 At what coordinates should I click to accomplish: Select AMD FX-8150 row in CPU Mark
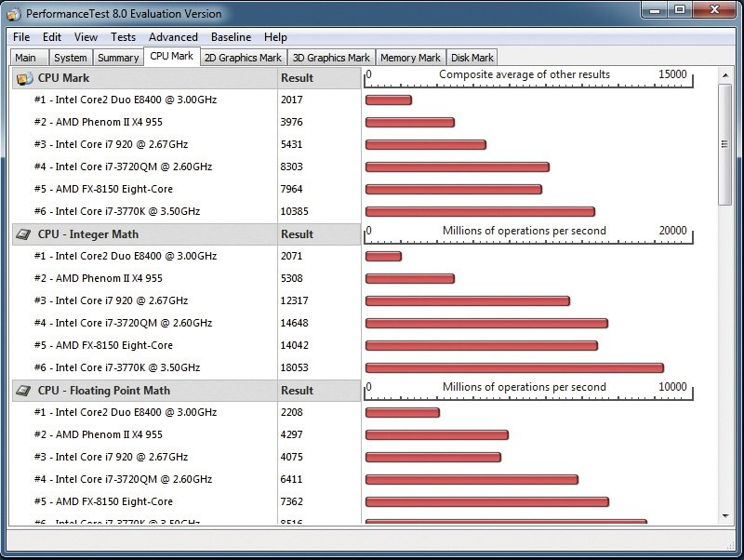point(103,189)
